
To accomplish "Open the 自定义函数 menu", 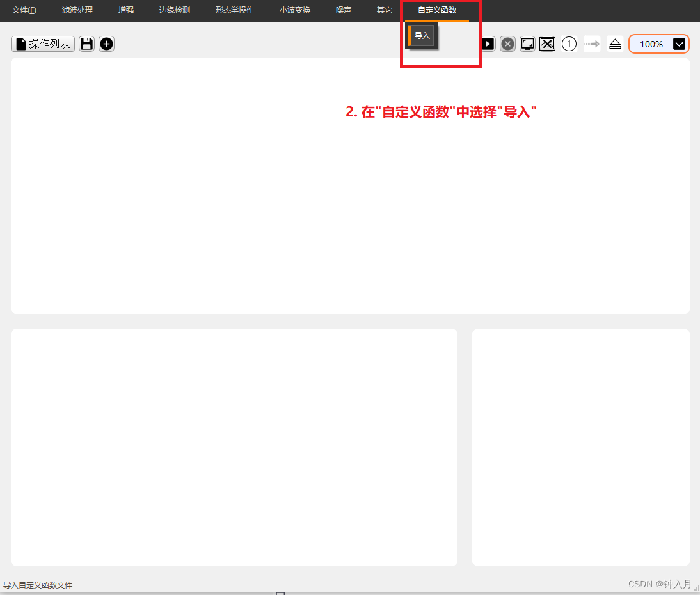I will (437, 10).
